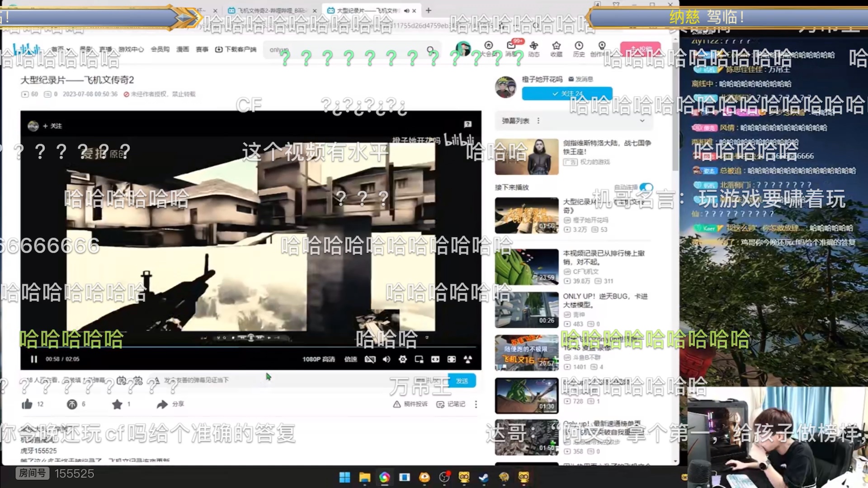The height and width of the screenshot is (488, 868).
Task: Toggle danmaku display switch below player
Action: [122, 380]
